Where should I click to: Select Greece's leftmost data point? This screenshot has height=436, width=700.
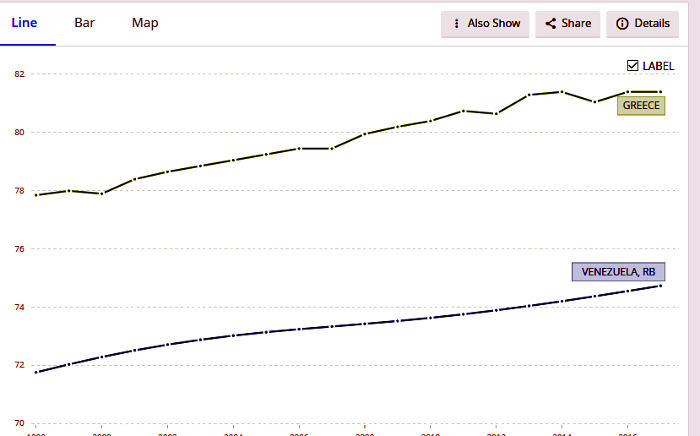pos(37,195)
